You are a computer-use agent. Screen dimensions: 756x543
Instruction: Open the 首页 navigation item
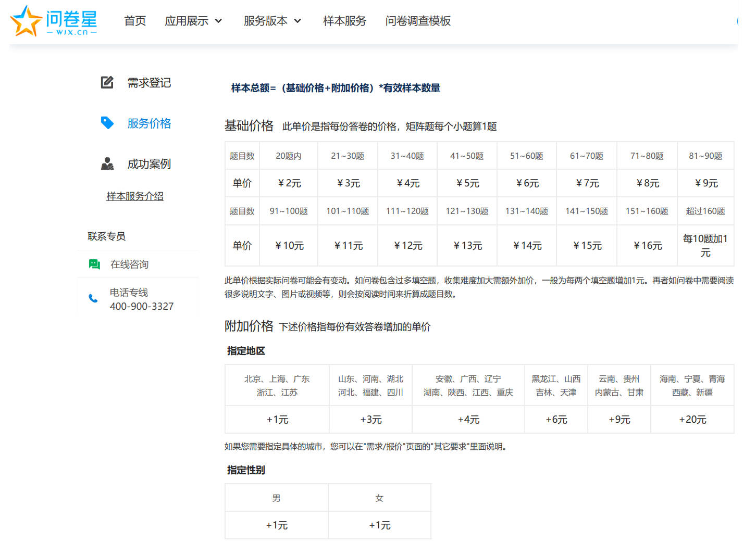pyautogui.click(x=135, y=21)
